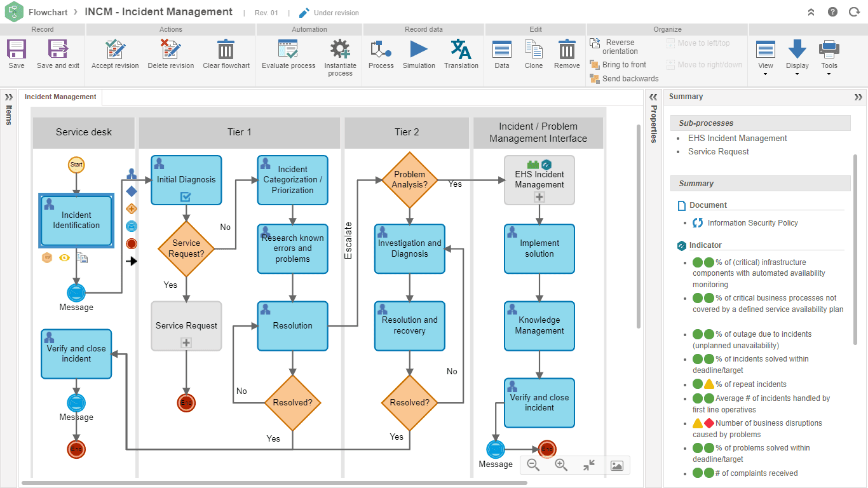Add a blue diamond gateway from palette

(132, 191)
